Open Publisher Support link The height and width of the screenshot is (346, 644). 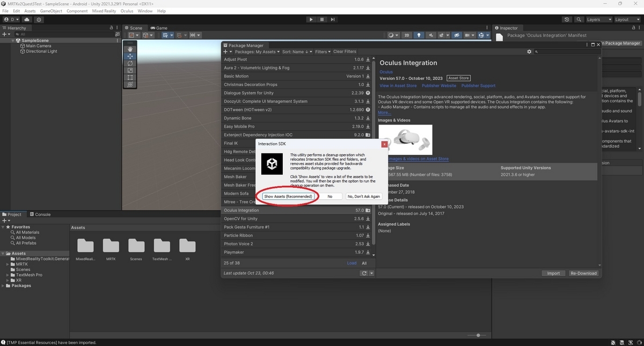[479, 86]
